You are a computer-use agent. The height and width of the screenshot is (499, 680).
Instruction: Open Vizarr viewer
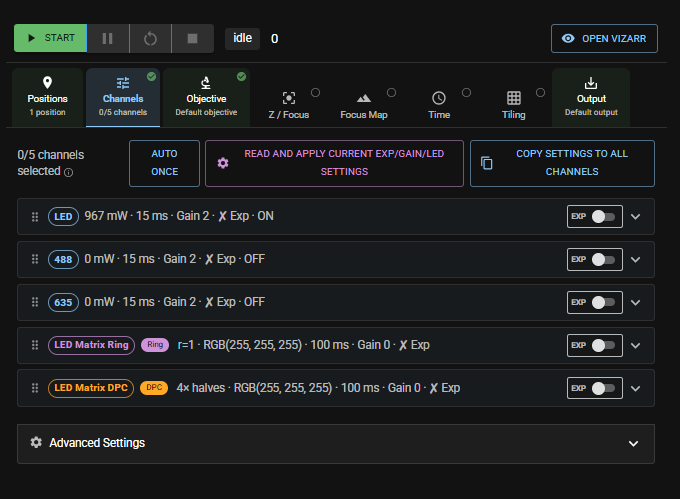click(x=604, y=39)
